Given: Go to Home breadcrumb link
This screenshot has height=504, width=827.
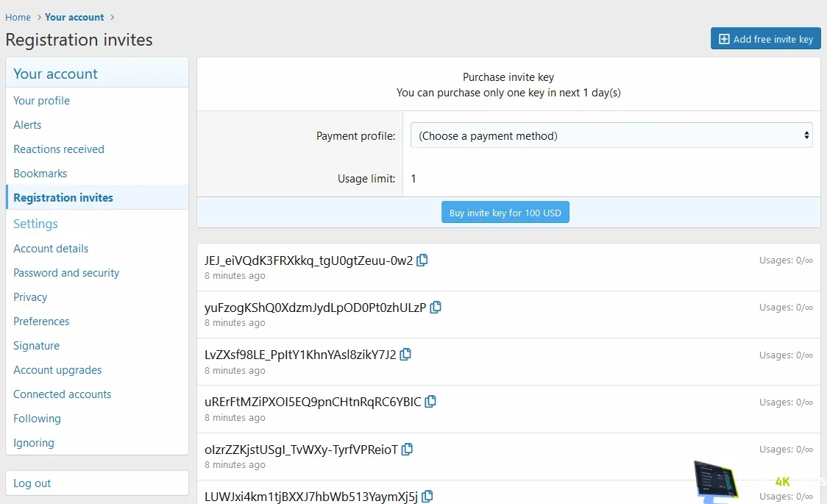Looking at the screenshot, I should [18, 17].
